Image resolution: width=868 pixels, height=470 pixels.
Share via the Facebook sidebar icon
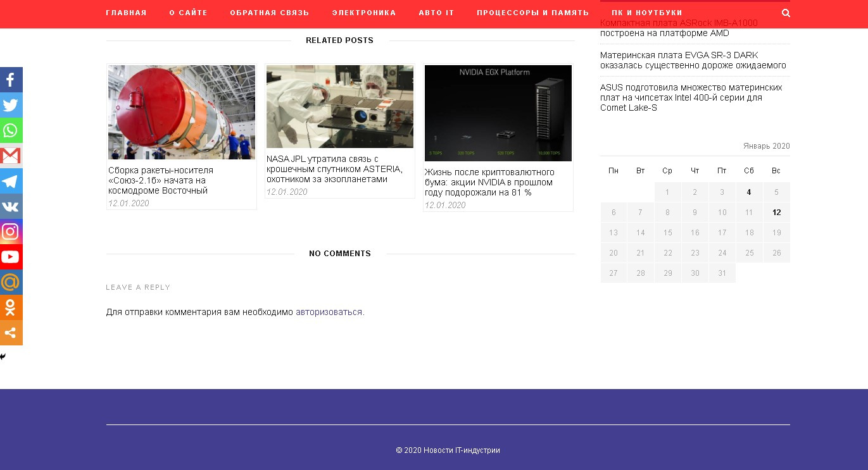(x=11, y=80)
